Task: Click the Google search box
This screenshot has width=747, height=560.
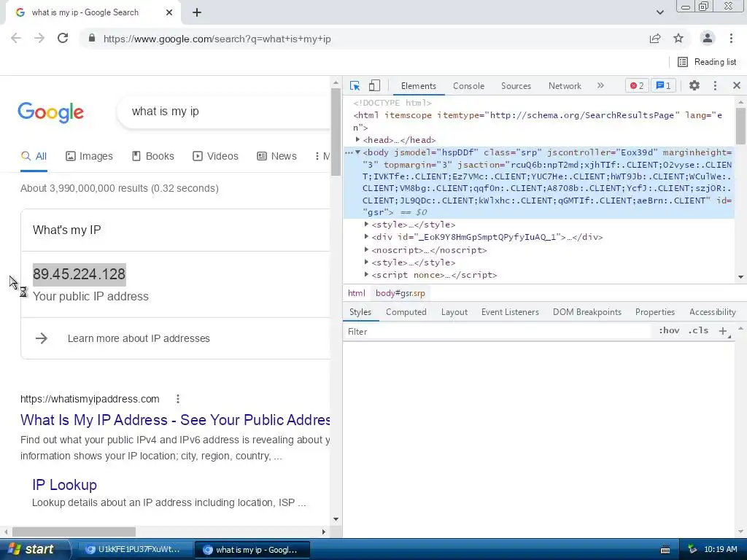Action: pyautogui.click(x=224, y=112)
